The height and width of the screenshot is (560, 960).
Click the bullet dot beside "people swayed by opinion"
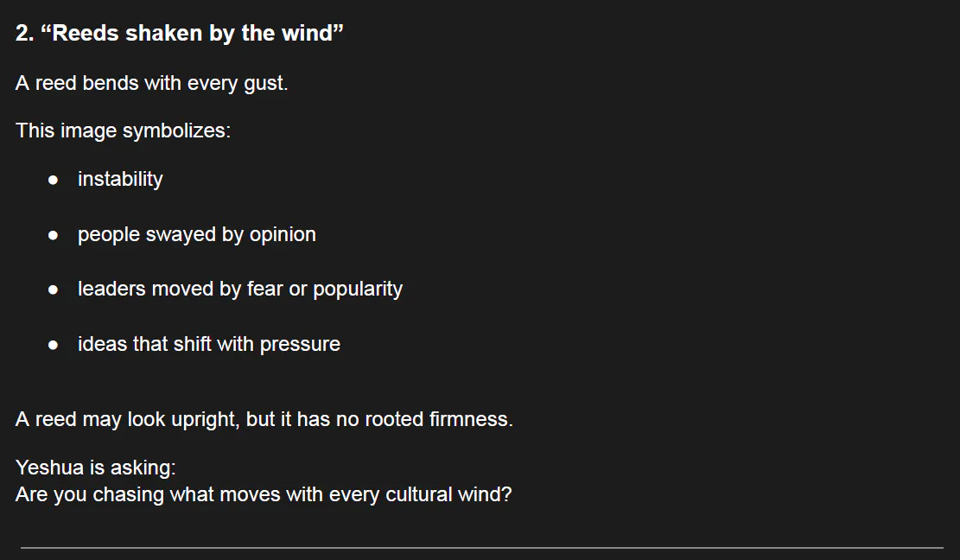(x=54, y=235)
